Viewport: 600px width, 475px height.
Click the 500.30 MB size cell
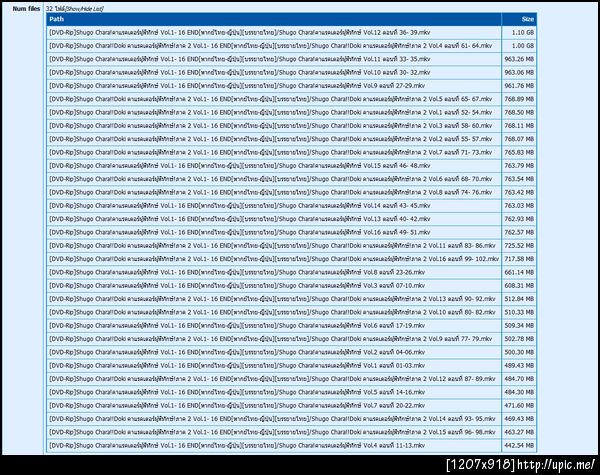click(519, 352)
